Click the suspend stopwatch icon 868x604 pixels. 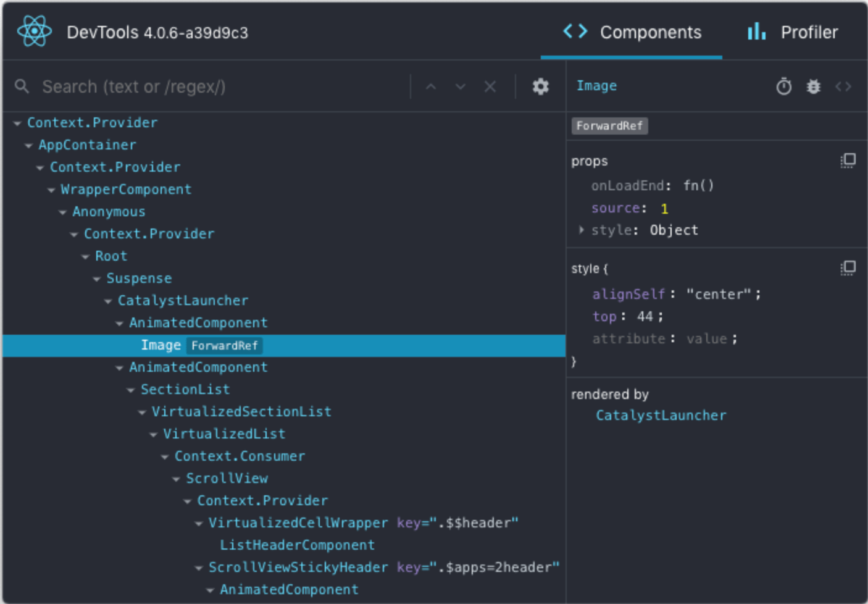pos(784,86)
